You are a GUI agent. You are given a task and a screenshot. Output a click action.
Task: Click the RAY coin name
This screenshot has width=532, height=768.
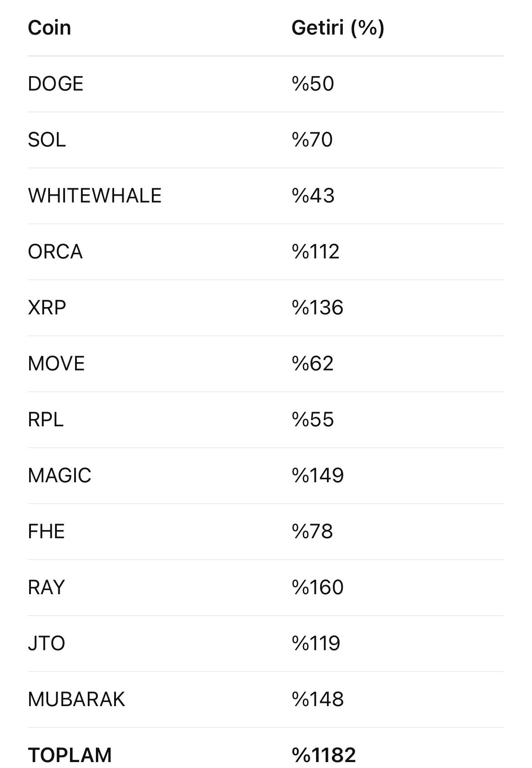click(46, 587)
